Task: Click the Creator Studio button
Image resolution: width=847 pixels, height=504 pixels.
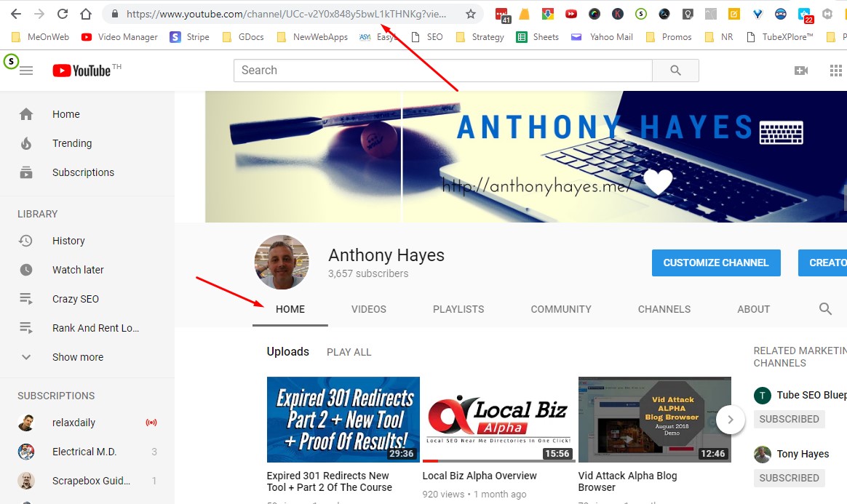Action: point(823,263)
